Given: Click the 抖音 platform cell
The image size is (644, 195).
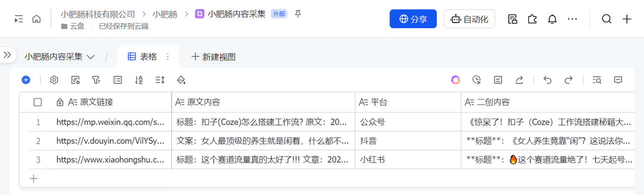Looking at the screenshot, I should [408, 141].
